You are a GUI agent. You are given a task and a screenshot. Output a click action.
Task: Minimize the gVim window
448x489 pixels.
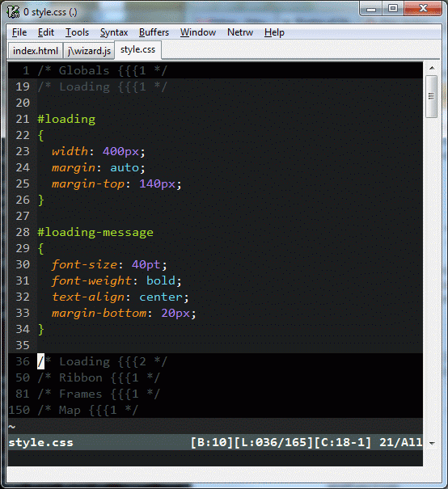(x=371, y=8)
